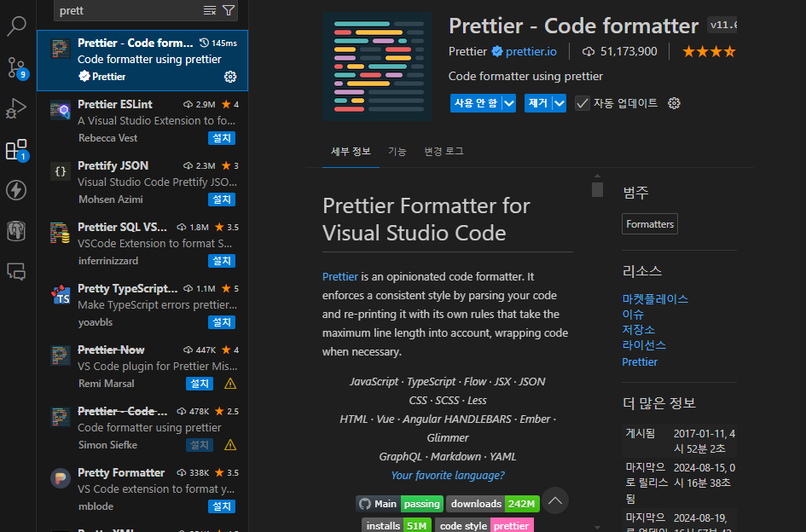Expand the 제거 dropdown arrow

pyautogui.click(x=560, y=103)
